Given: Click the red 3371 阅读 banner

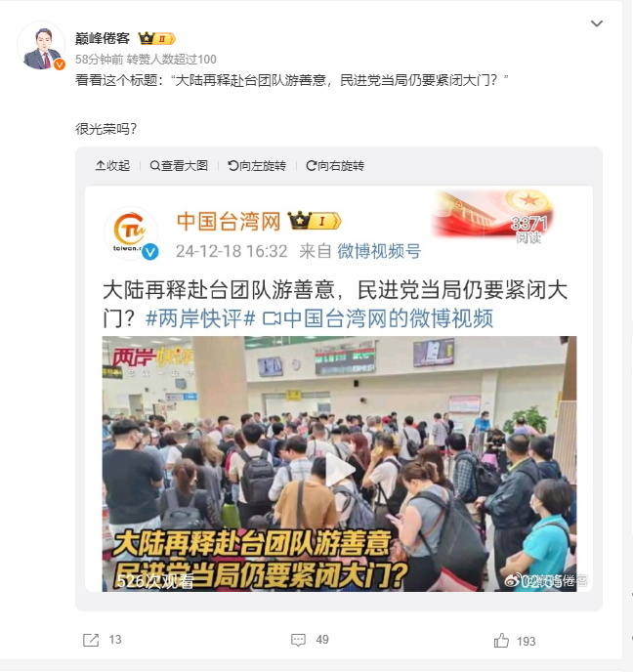Looking at the screenshot, I should (x=493, y=217).
